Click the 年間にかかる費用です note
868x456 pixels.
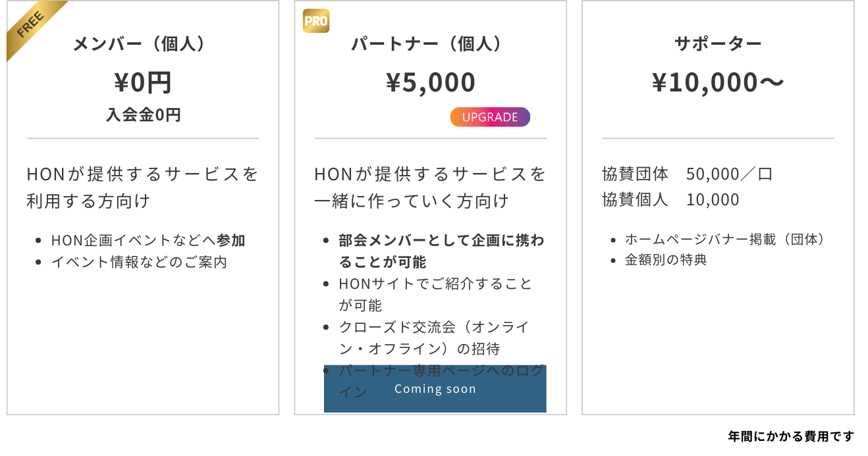click(791, 436)
